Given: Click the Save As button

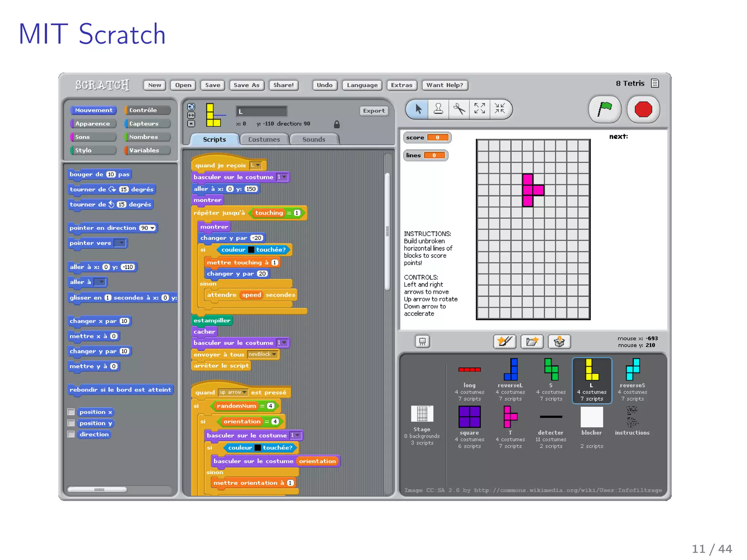Looking at the screenshot, I should point(247,85).
